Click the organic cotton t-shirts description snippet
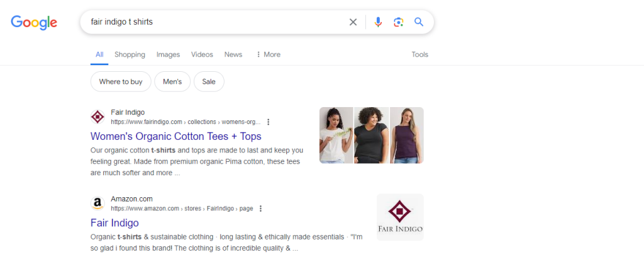644x269 pixels. [x=197, y=162]
